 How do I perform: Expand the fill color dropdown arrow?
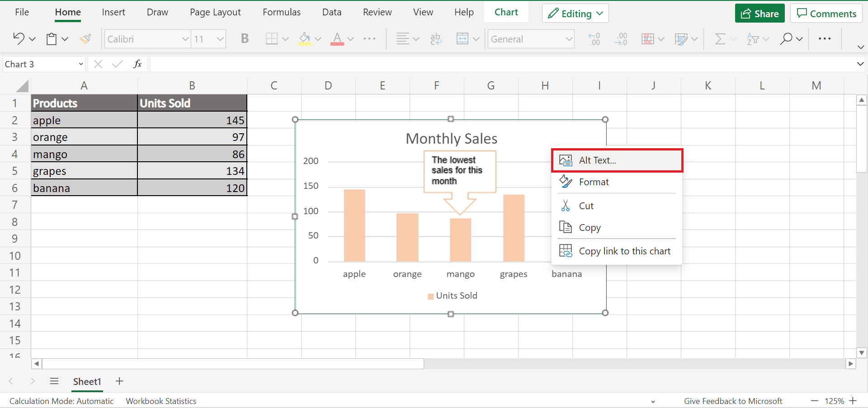(x=318, y=39)
